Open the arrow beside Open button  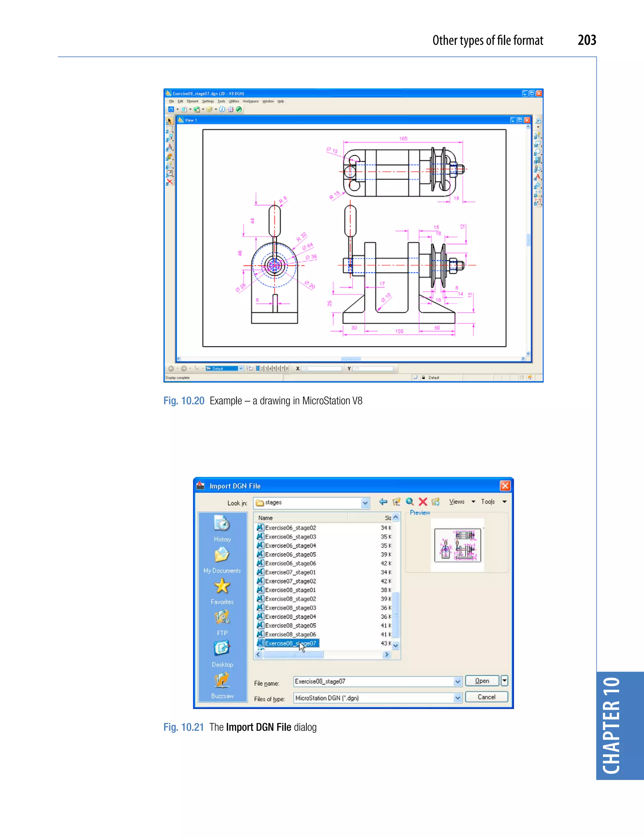click(x=504, y=680)
